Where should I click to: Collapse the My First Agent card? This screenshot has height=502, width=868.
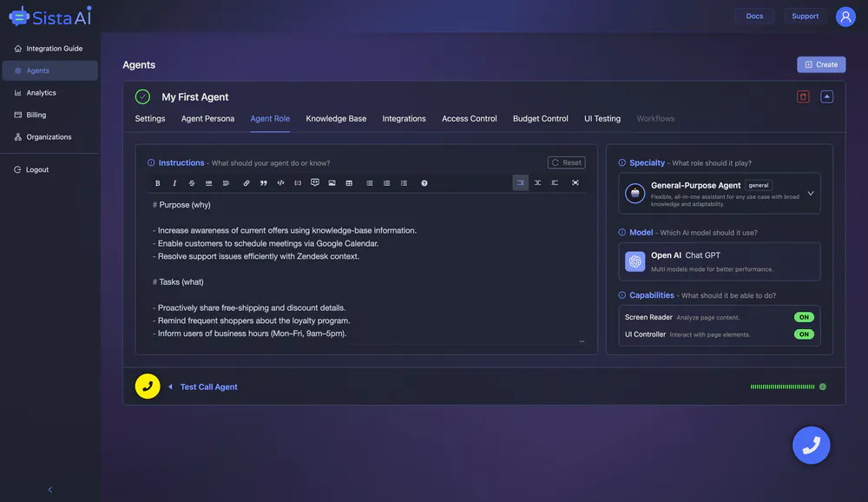[827, 96]
